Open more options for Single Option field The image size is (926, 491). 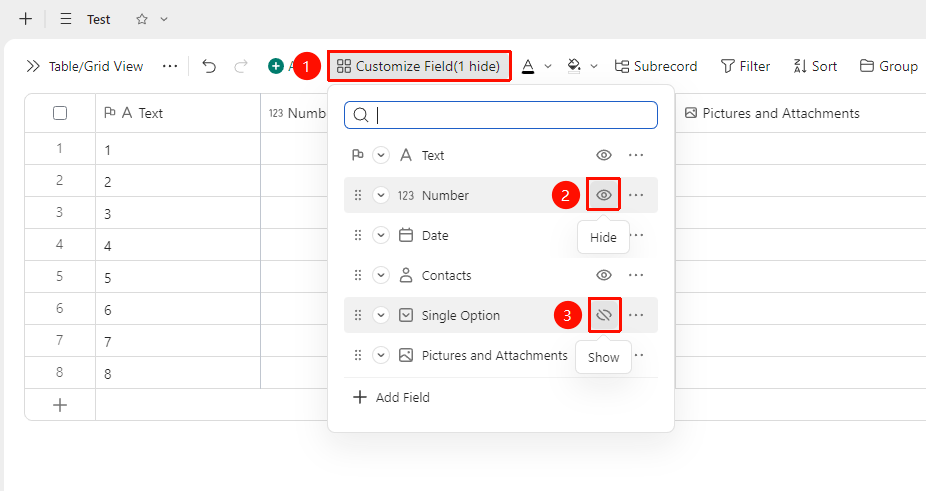(636, 315)
